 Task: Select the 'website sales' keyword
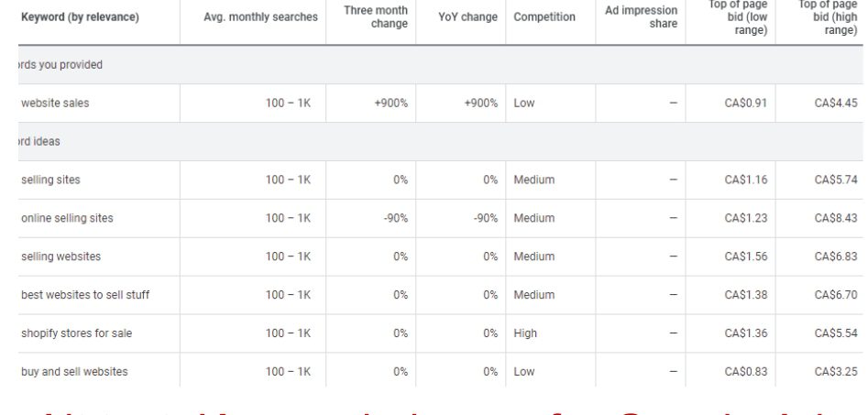57,104
